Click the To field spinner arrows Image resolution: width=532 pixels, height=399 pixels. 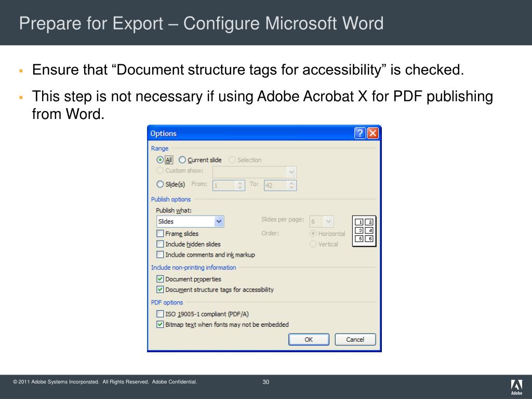[291, 185]
